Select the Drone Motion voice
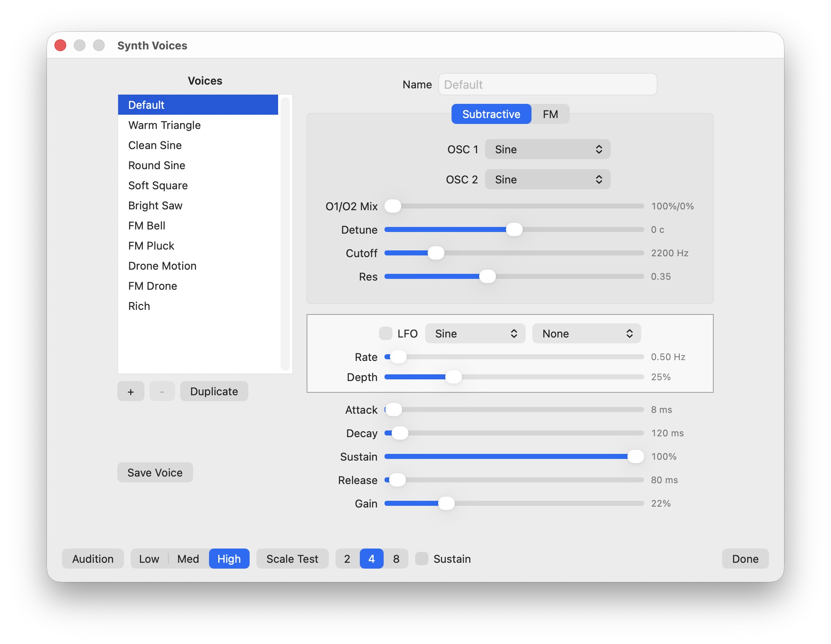 (198, 265)
